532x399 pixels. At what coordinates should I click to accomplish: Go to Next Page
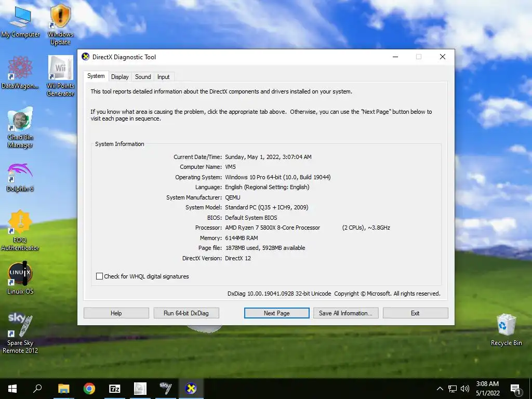pos(277,313)
